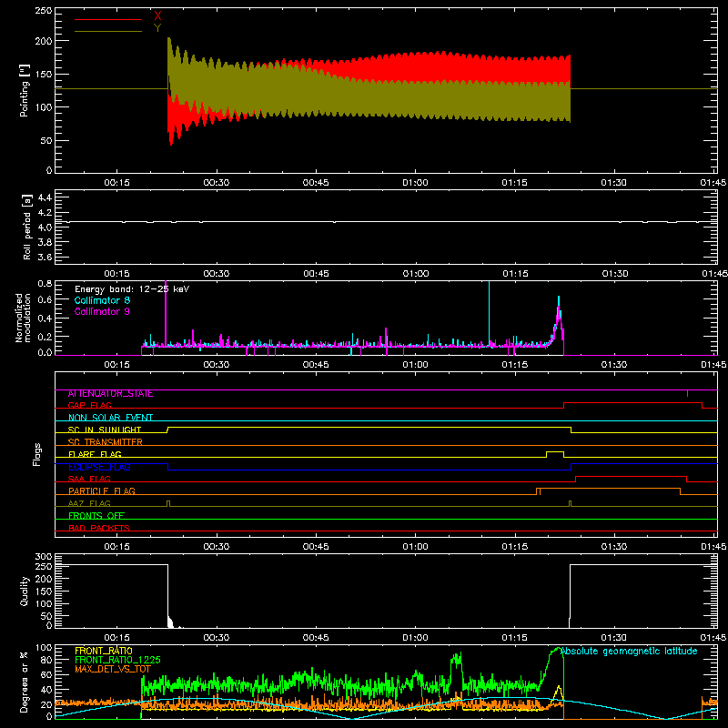Viewport: 728px width, 728px height.
Task: Click the raised GAP_FLAG step segment
Action: pos(632,403)
